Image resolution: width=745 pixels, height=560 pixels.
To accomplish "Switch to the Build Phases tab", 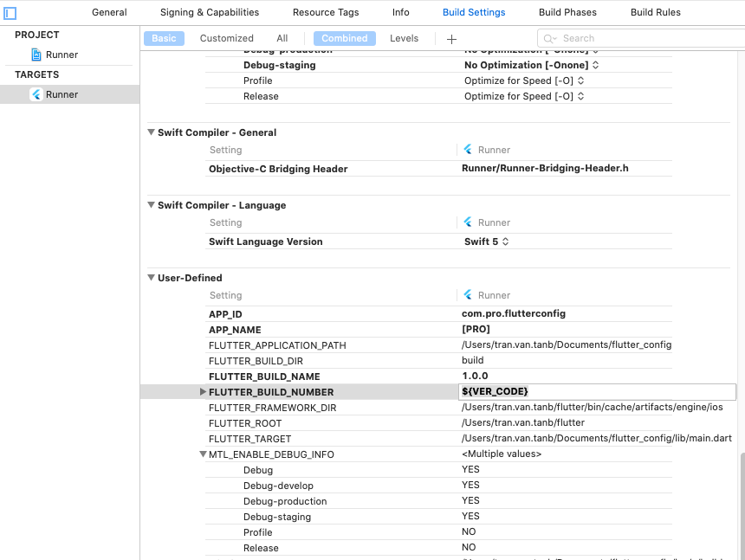I will [x=567, y=13].
